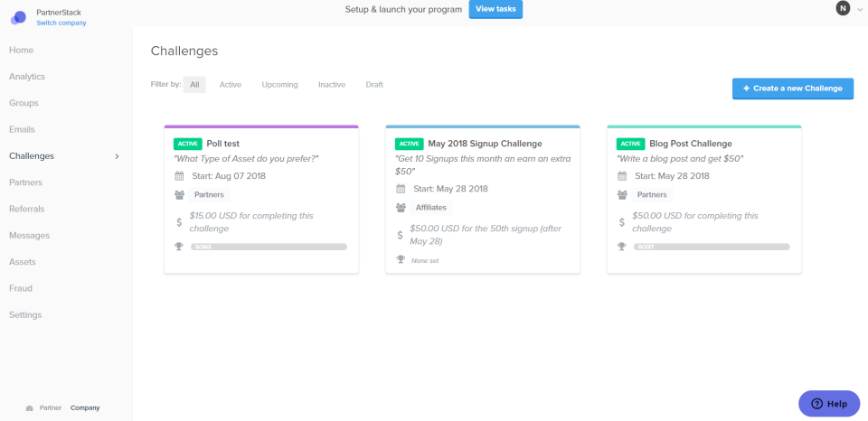Click the calendar icon in Poll test card
This screenshot has width=868, height=421.
[x=178, y=176]
